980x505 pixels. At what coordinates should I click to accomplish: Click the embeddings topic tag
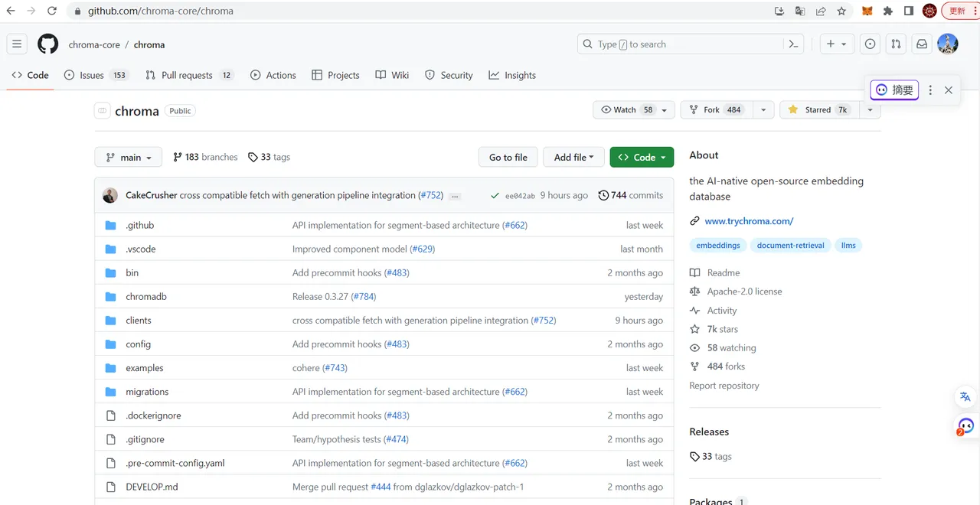pos(718,246)
